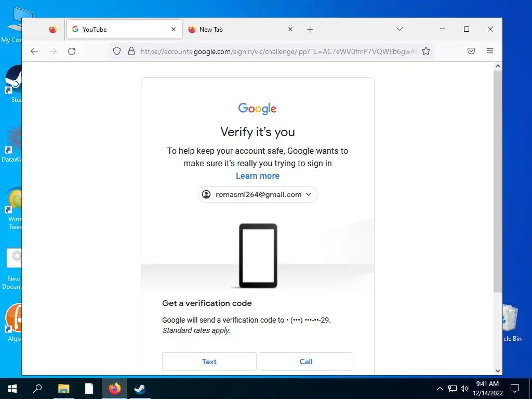Choose Call to receive verification code
Viewport: 532px width, 399px height.
coord(305,362)
